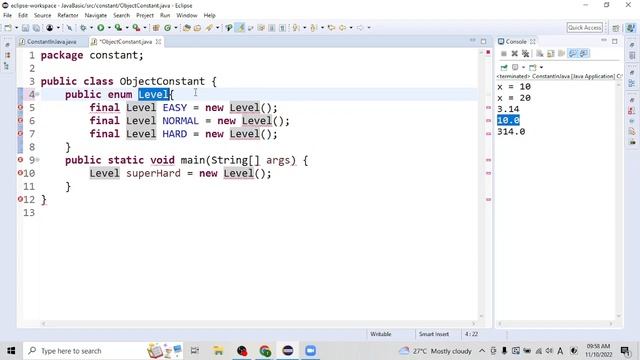Click the Coverage launch icon
Screen dimensions: 640x360
(x=118, y=28)
